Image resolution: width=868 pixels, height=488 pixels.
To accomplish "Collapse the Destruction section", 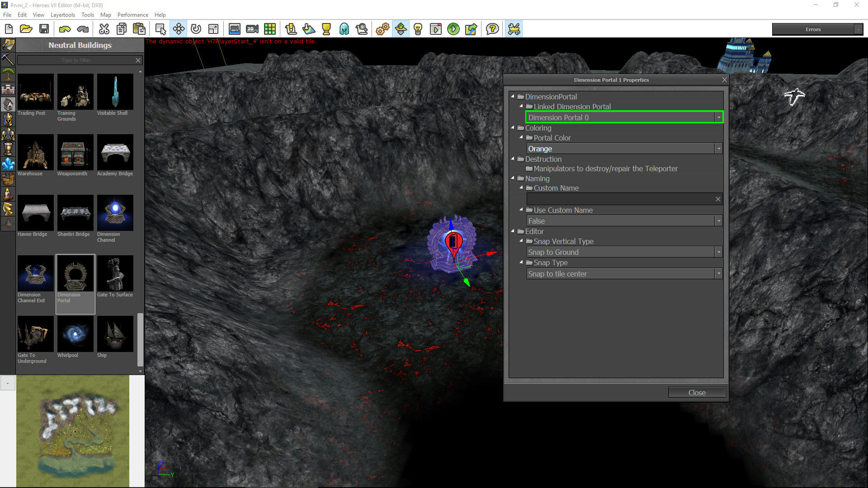I will tap(513, 159).
